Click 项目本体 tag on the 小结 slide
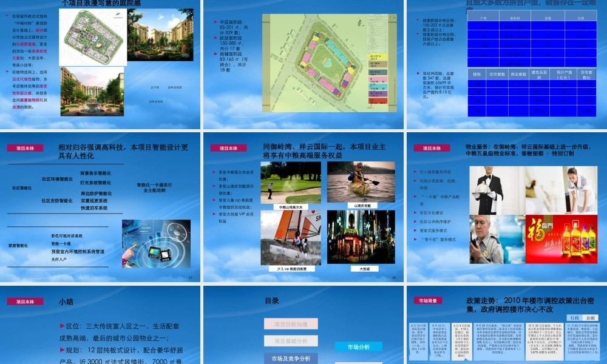Screen dimensions: 607x364 click(25, 302)
